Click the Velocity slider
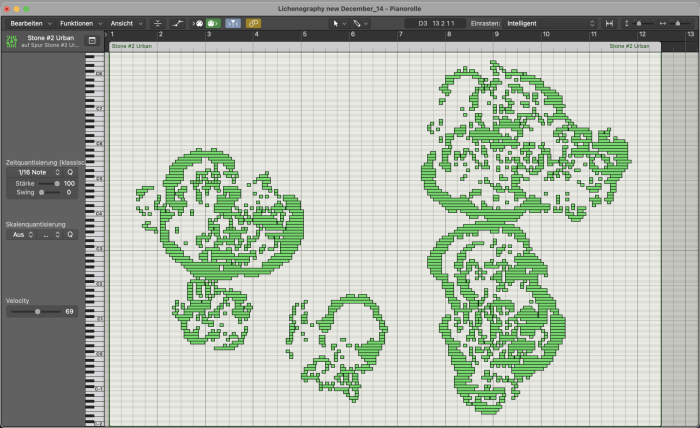 click(x=36, y=312)
